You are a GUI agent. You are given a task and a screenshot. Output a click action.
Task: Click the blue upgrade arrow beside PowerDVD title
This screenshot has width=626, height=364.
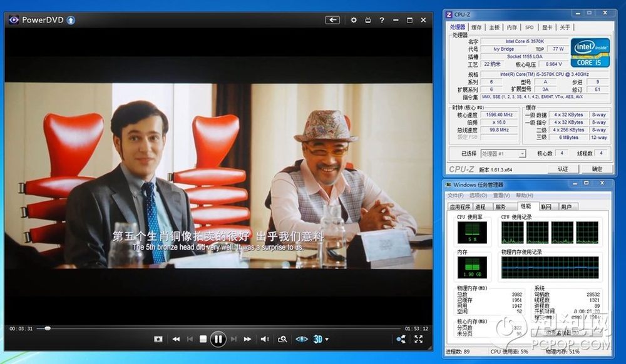pos(71,20)
